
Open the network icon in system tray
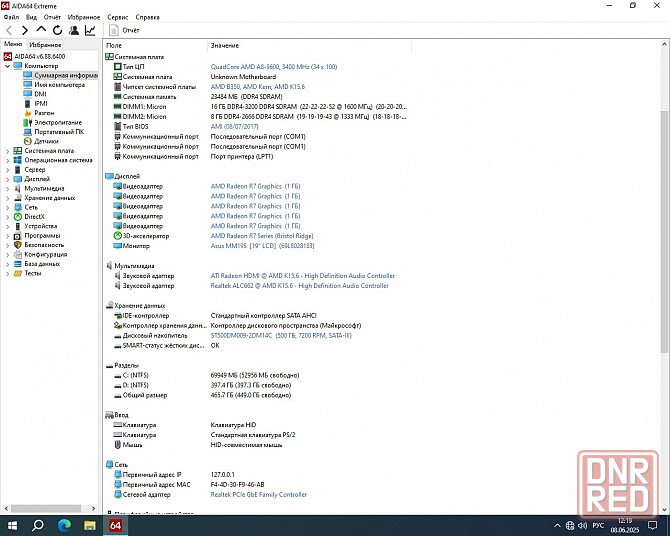click(570, 525)
